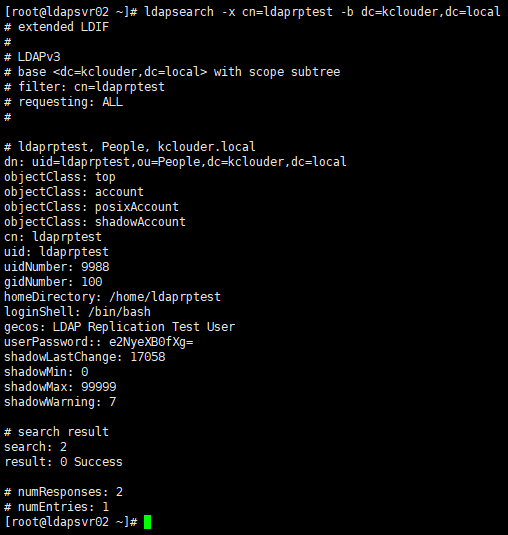This screenshot has width=508, height=535.
Task: Click the objectClass: posixAccount line
Action: pyautogui.click(x=91, y=207)
